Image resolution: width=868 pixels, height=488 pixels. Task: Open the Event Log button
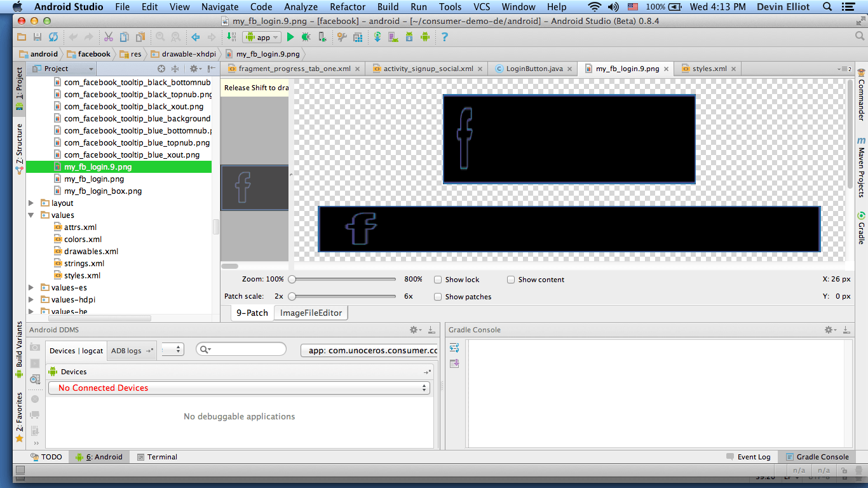pyautogui.click(x=749, y=457)
